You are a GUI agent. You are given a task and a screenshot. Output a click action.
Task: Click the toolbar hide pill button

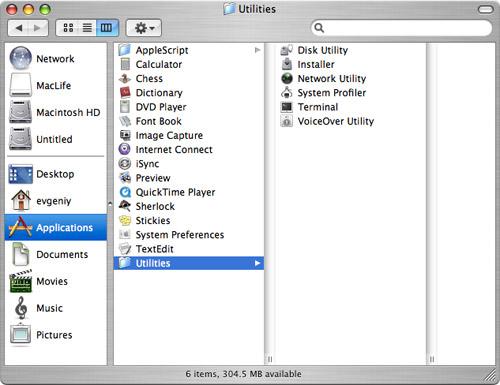(x=485, y=9)
